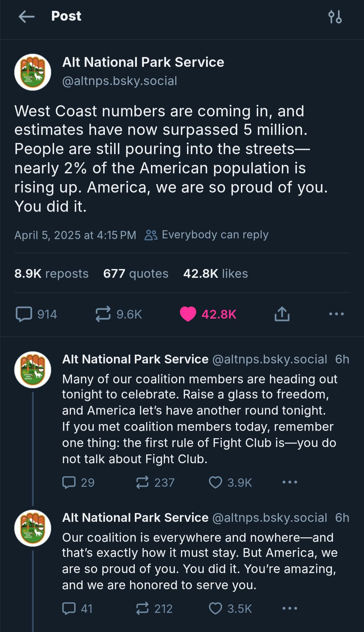The image size is (364, 632).
Task: Unlike the main post with pink heart
Action: [x=188, y=314]
